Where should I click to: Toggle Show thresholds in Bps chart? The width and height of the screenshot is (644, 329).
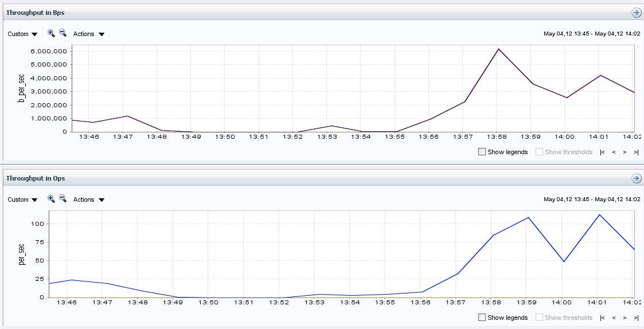click(x=539, y=152)
